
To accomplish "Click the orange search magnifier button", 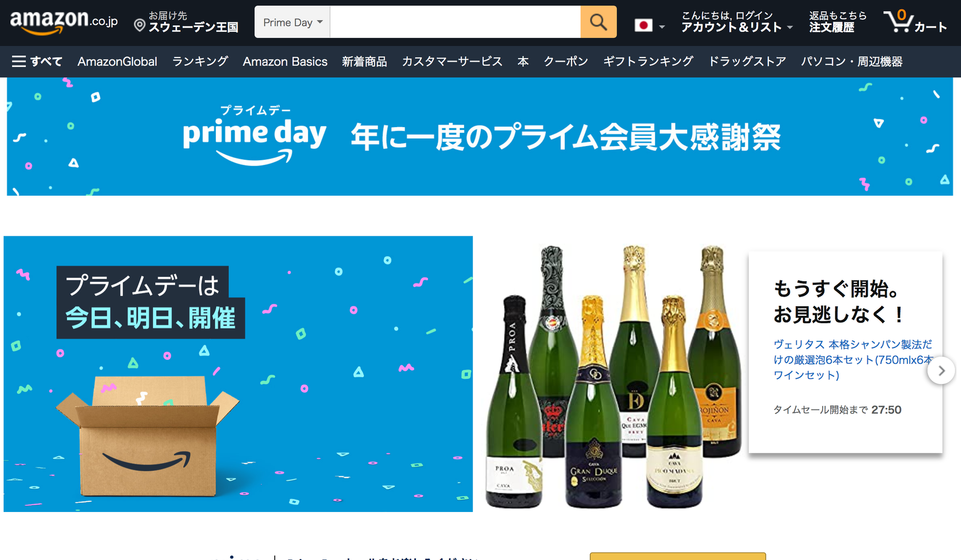I will 598,22.
